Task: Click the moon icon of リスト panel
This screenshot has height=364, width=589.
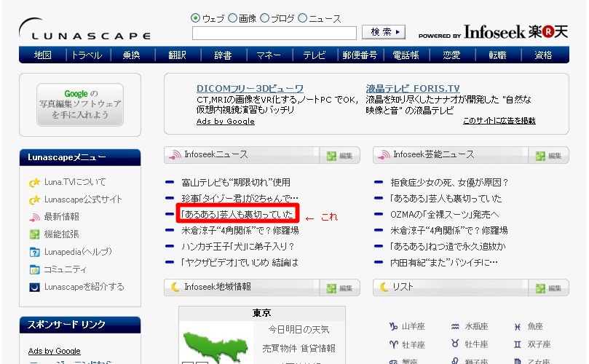Action: pyautogui.click(x=384, y=287)
